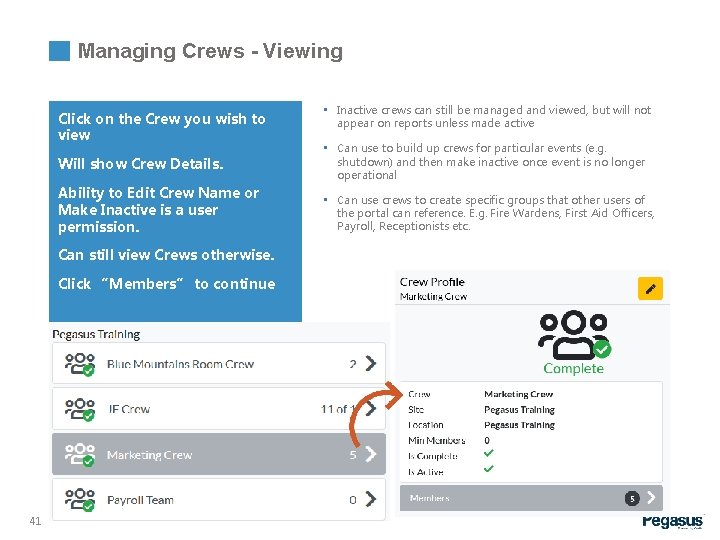Expand the JF Crew row chevron
Viewport: 720px width, 540px height.
click(371, 409)
